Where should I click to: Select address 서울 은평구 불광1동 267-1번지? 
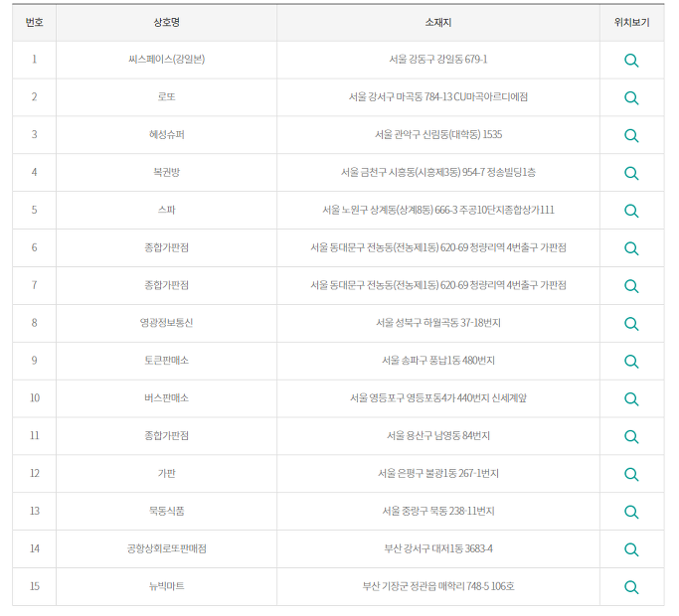pos(438,473)
